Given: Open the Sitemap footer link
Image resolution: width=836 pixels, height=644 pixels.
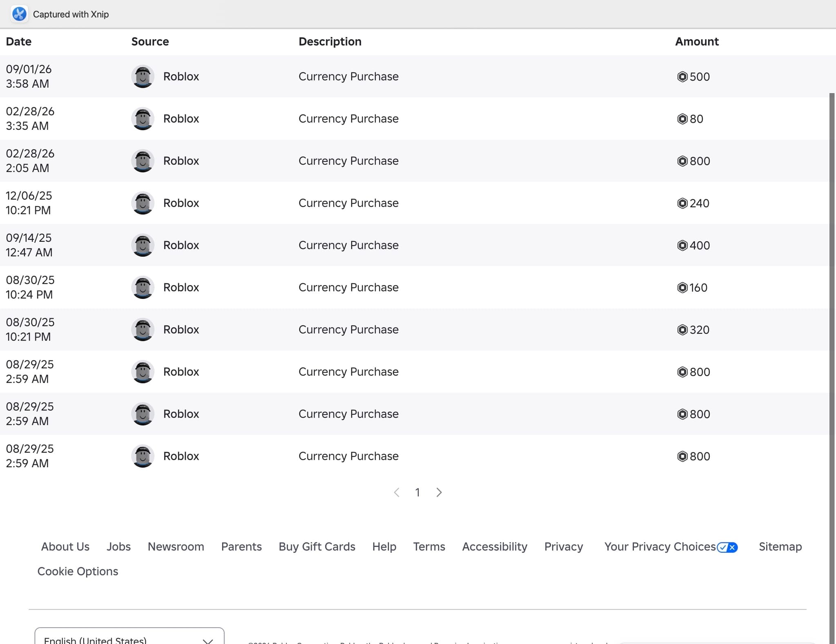Looking at the screenshot, I should (x=780, y=547).
